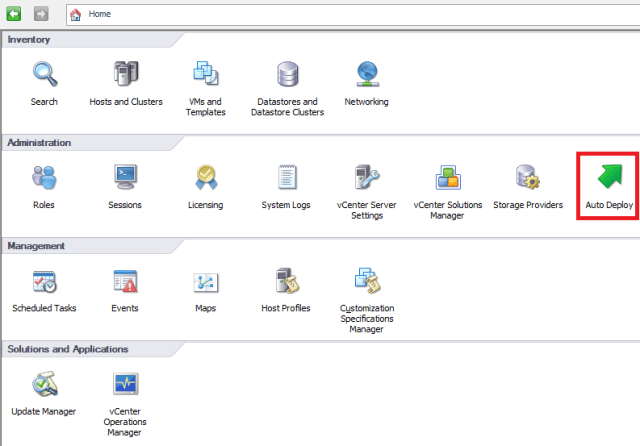Go back with green arrow button
The width and height of the screenshot is (640, 446).
point(13,14)
